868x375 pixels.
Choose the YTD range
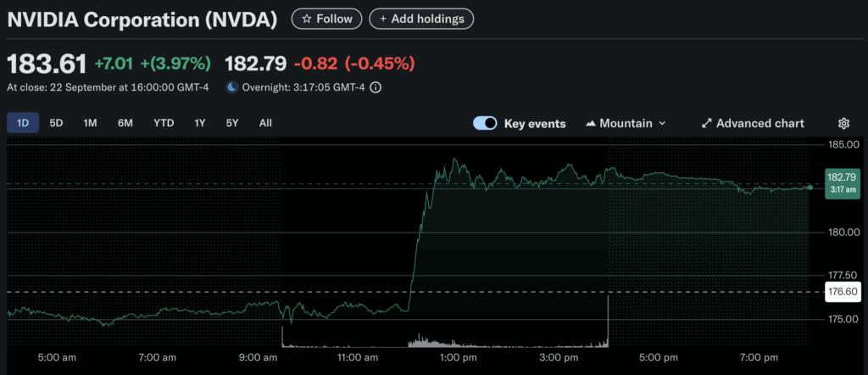point(164,123)
